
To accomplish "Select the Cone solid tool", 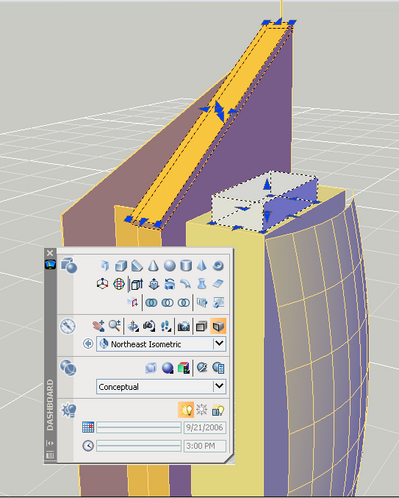I will tap(153, 266).
